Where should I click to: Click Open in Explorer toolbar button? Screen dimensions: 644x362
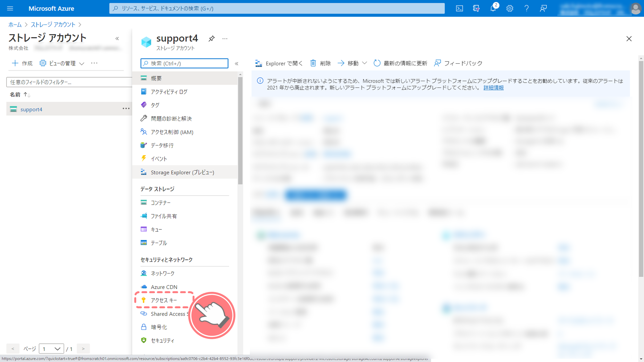coord(279,63)
